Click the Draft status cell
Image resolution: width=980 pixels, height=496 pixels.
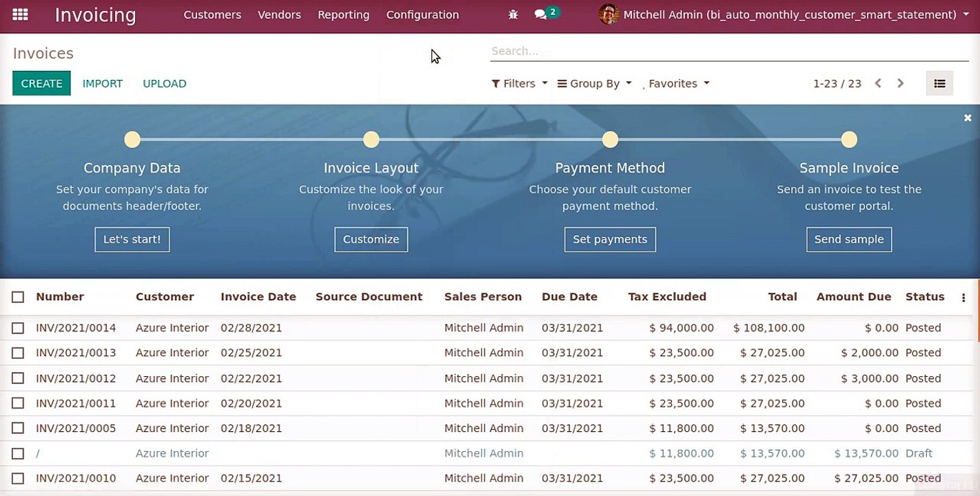click(x=919, y=453)
